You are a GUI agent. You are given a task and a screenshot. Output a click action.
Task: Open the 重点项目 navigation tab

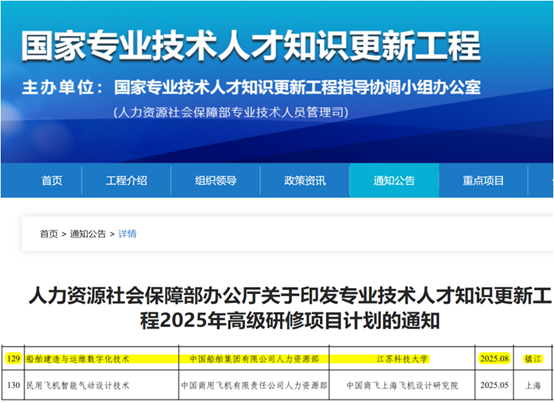point(483,181)
